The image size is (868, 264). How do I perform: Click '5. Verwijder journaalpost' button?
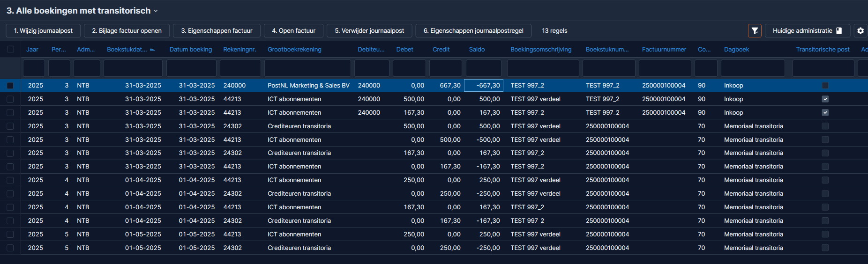tap(369, 31)
